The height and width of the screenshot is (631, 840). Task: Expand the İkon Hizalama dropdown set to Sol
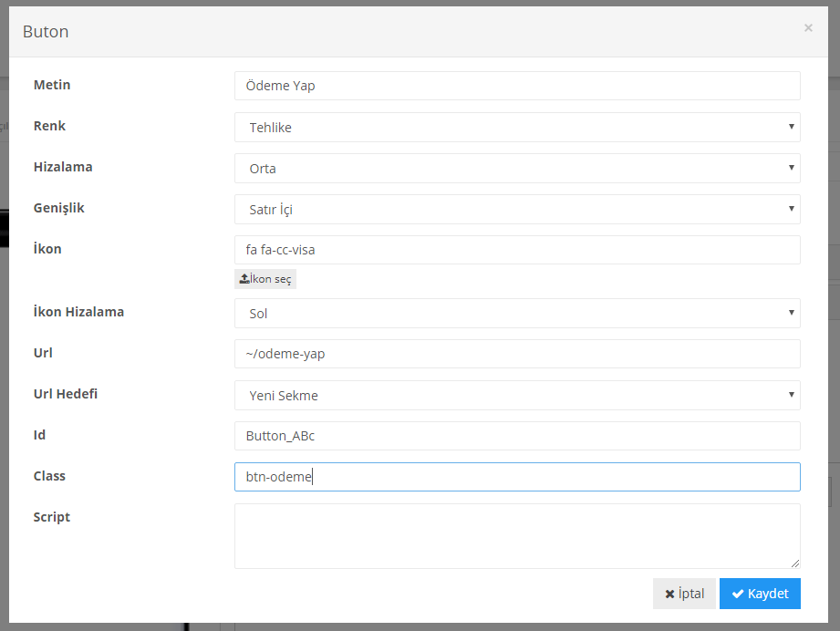coord(517,314)
